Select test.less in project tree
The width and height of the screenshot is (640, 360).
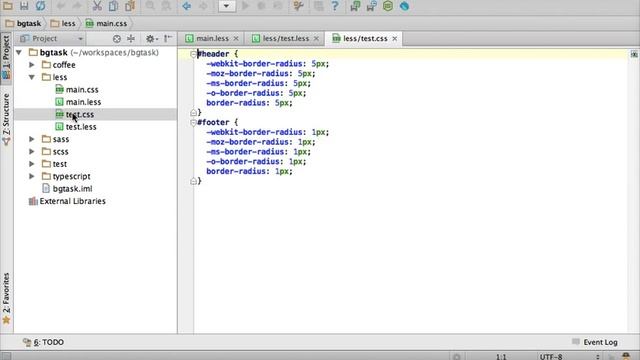pos(76,127)
